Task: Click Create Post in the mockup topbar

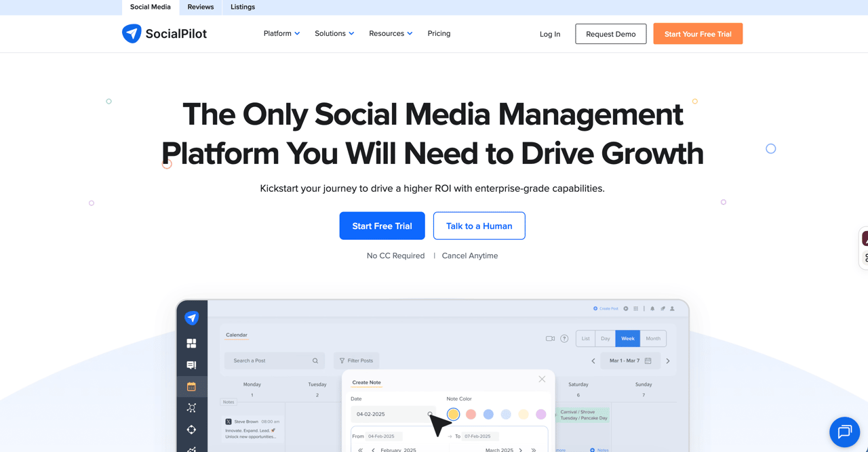Action: (x=606, y=308)
